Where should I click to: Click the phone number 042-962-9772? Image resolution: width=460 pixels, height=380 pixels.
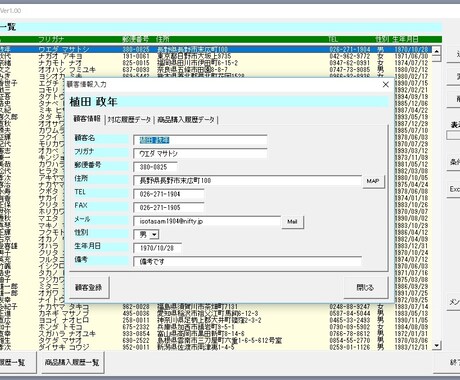click(350, 56)
